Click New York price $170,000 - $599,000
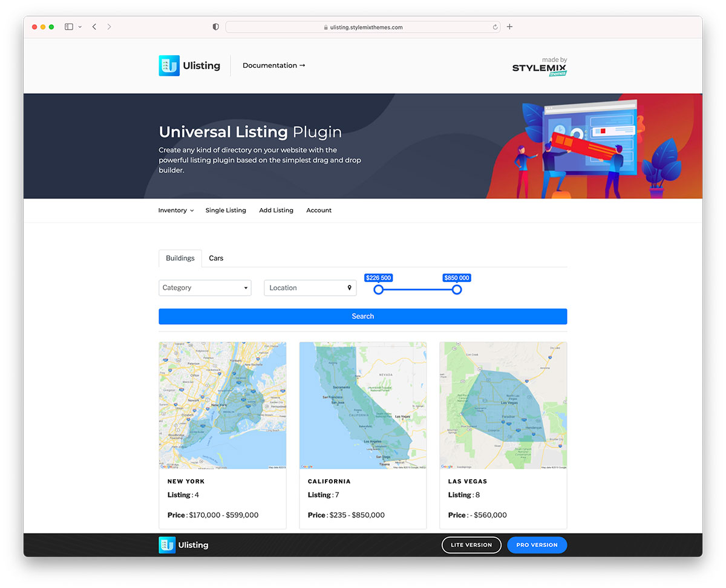Image resolution: width=726 pixels, height=588 pixels. 213,515
